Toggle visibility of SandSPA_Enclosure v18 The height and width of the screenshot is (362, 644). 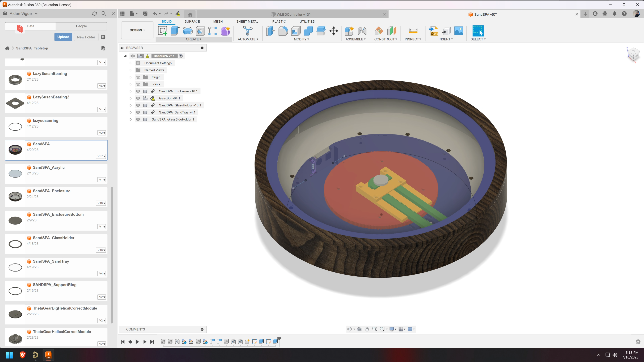point(138,91)
